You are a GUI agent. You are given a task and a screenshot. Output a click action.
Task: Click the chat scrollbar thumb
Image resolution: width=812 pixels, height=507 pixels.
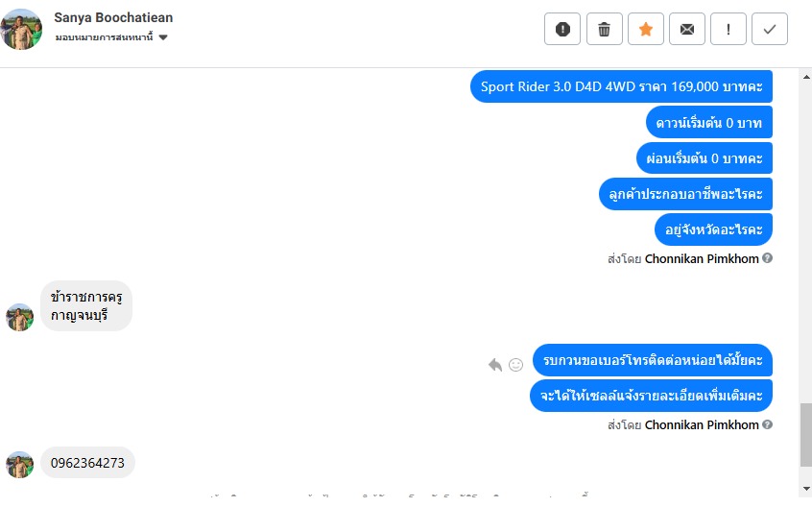coord(806,435)
